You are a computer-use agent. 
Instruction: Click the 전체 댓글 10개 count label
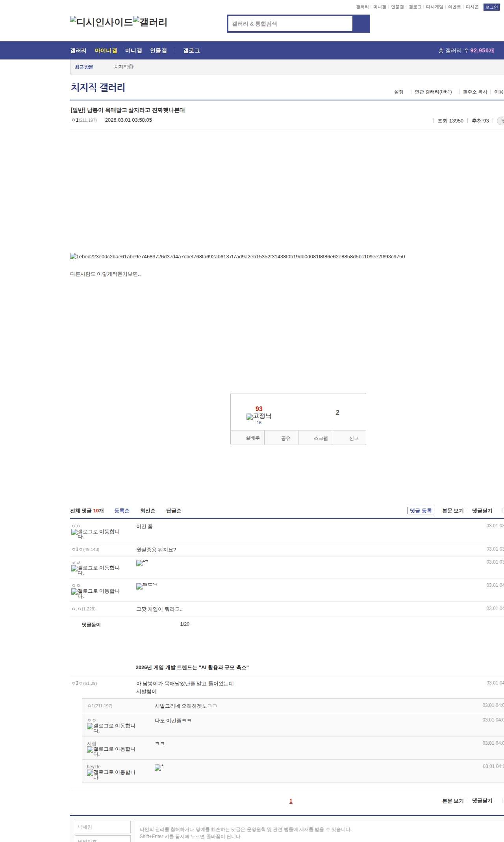point(87,511)
